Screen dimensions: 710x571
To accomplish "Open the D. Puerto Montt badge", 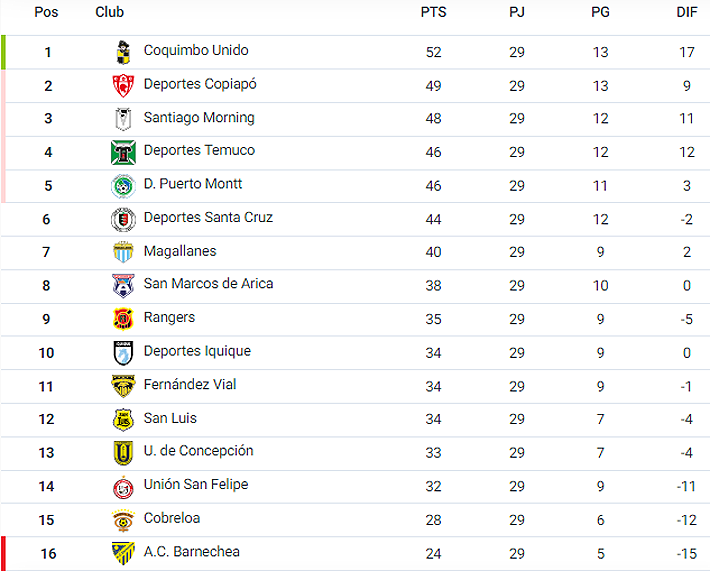I will click(122, 185).
